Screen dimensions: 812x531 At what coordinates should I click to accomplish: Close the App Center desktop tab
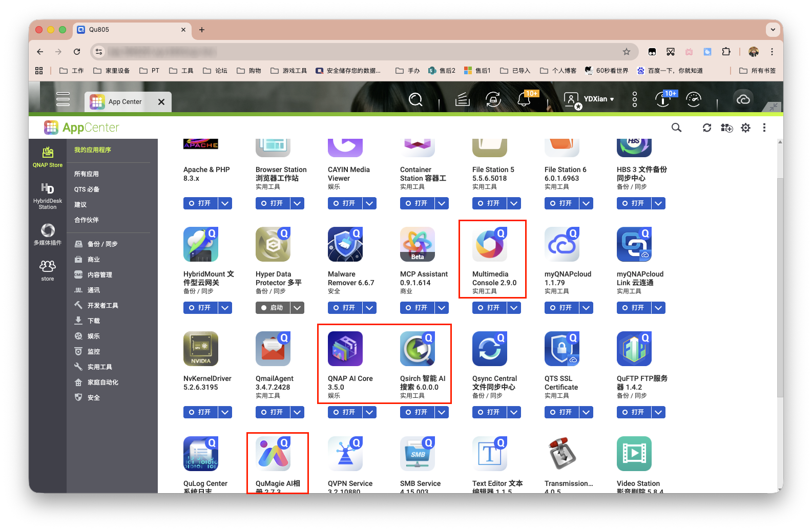(x=161, y=102)
